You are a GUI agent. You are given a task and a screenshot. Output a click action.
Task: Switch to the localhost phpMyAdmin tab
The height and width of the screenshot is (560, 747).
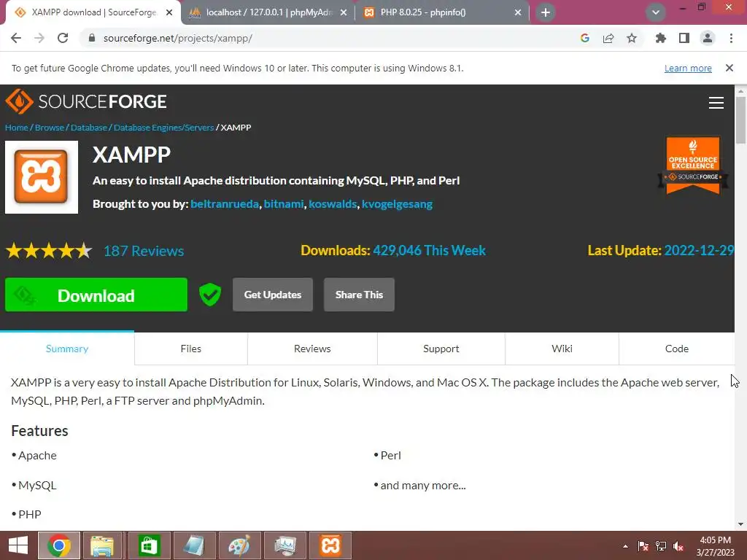coord(268,12)
